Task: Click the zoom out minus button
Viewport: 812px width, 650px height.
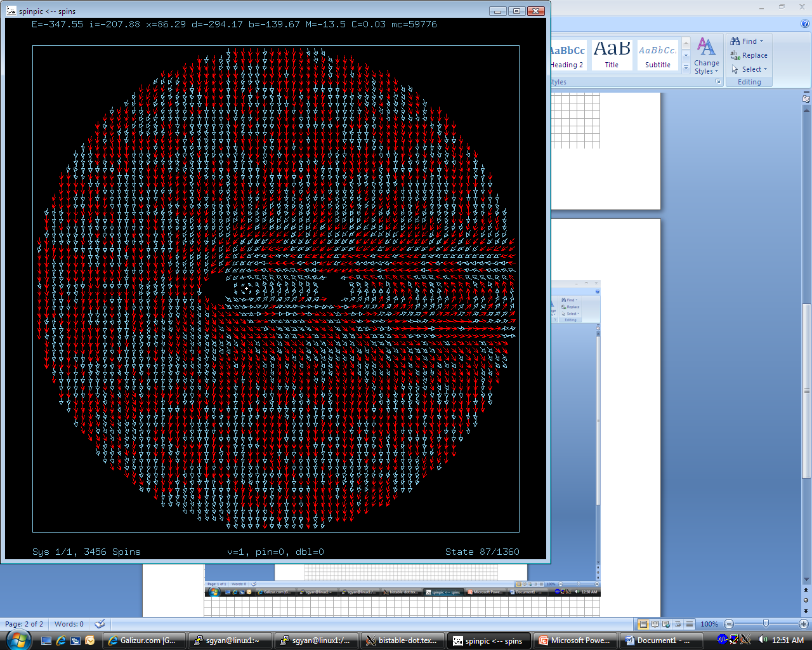Action: [729, 624]
